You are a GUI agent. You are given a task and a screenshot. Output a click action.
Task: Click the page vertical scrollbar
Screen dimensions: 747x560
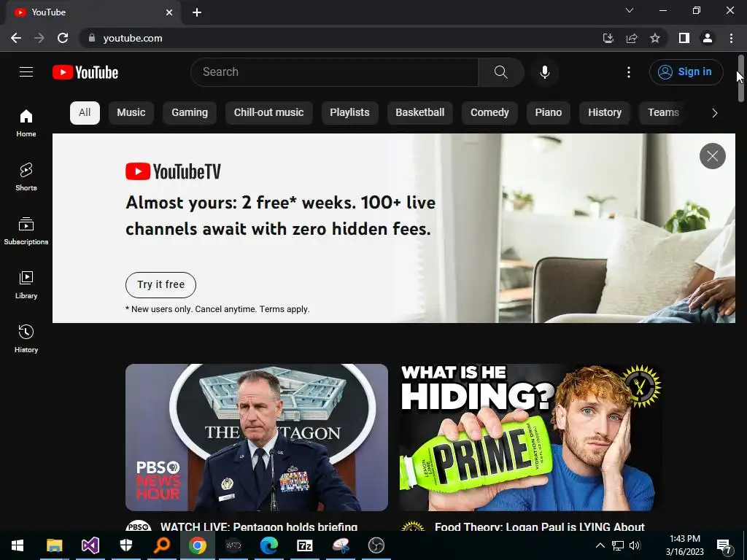741,78
